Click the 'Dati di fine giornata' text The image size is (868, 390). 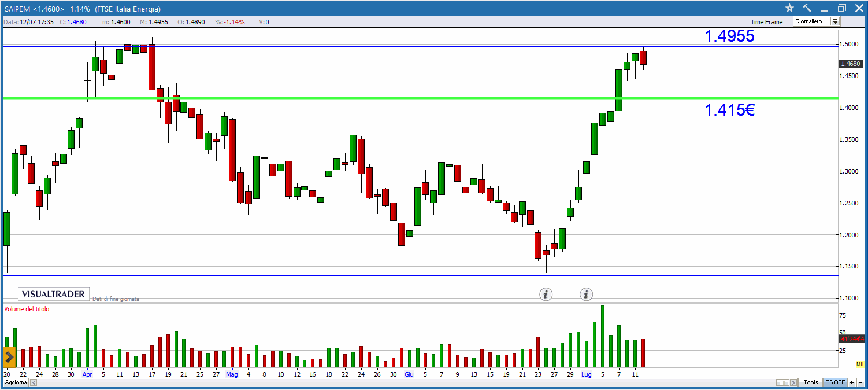[116, 299]
